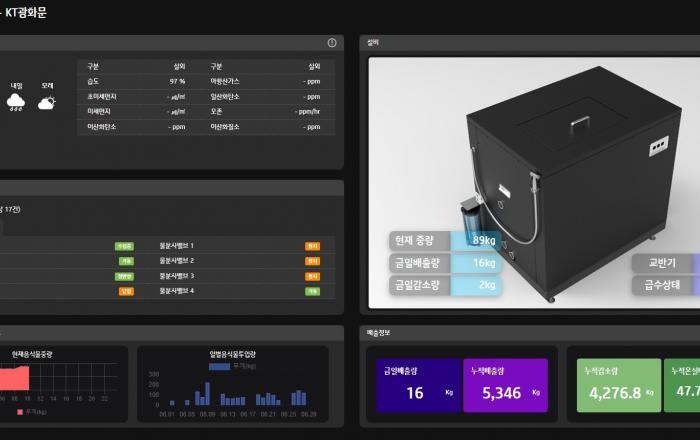Click the orange badge left of 물분사밸브 4
Image resolution: width=700 pixels, height=440 pixels.
click(x=126, y=291)
